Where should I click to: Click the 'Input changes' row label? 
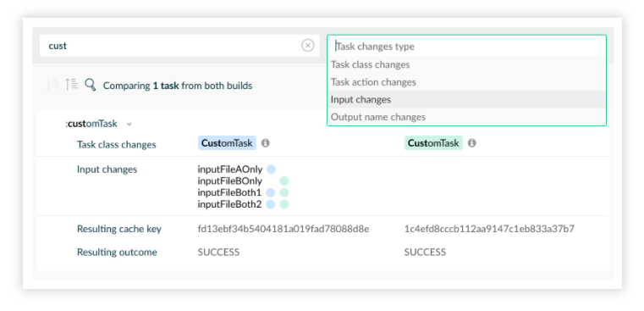tap(107, 169)
